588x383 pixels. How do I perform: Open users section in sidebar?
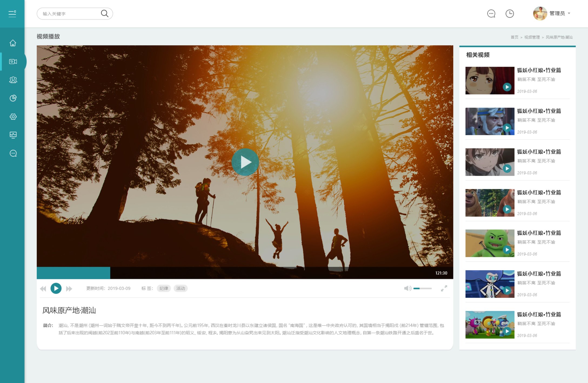[13, 80]
